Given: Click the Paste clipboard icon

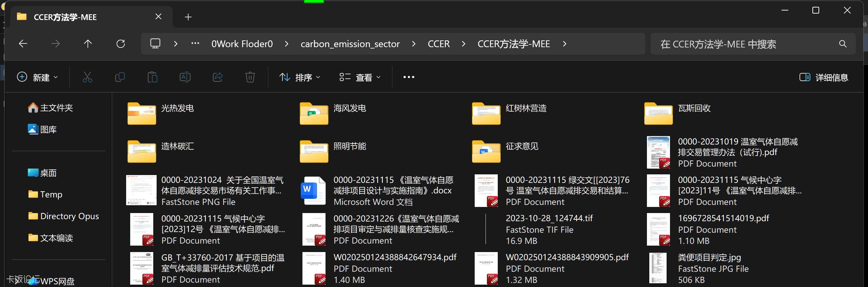Looking at the screenshot, I should point(152,77).
